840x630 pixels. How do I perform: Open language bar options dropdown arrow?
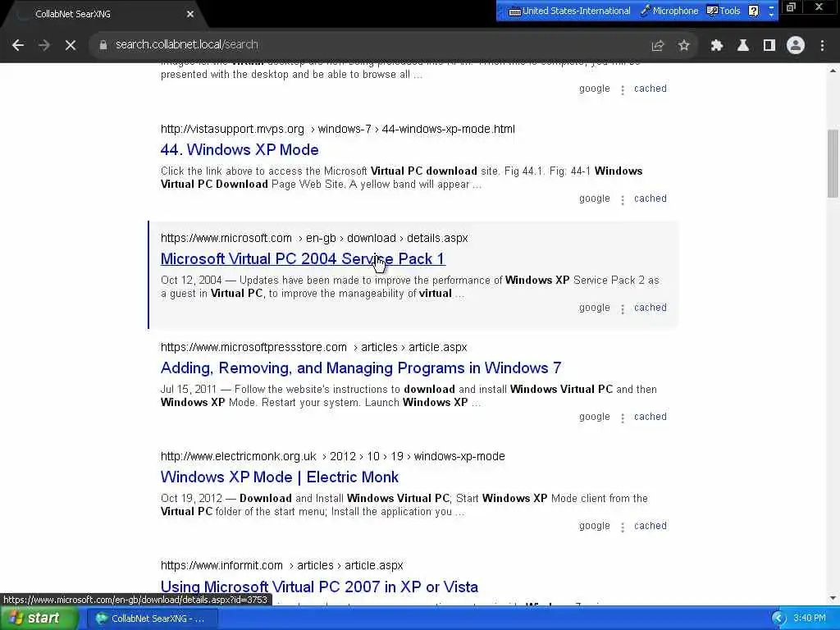[x=771, y=14]
